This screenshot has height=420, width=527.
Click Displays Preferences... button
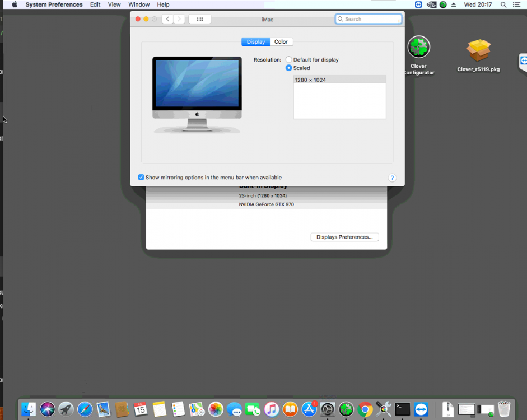pyautogui.click(x=344, y=237)
